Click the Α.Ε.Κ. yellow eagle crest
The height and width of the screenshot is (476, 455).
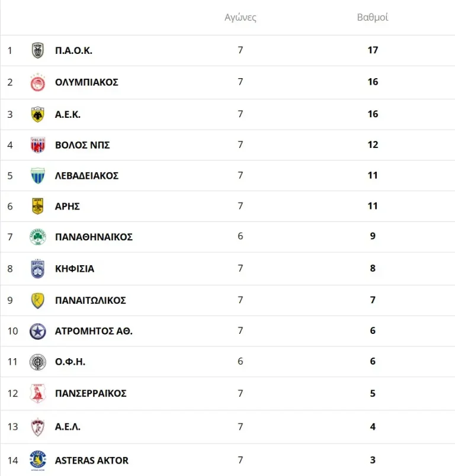click(x=38, y=114)
